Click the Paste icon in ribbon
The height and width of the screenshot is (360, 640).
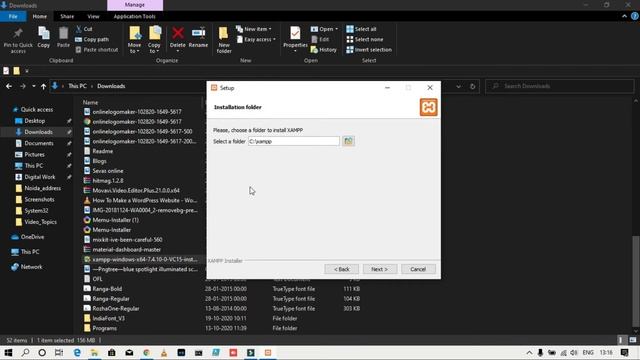click(x=63, y=33)
